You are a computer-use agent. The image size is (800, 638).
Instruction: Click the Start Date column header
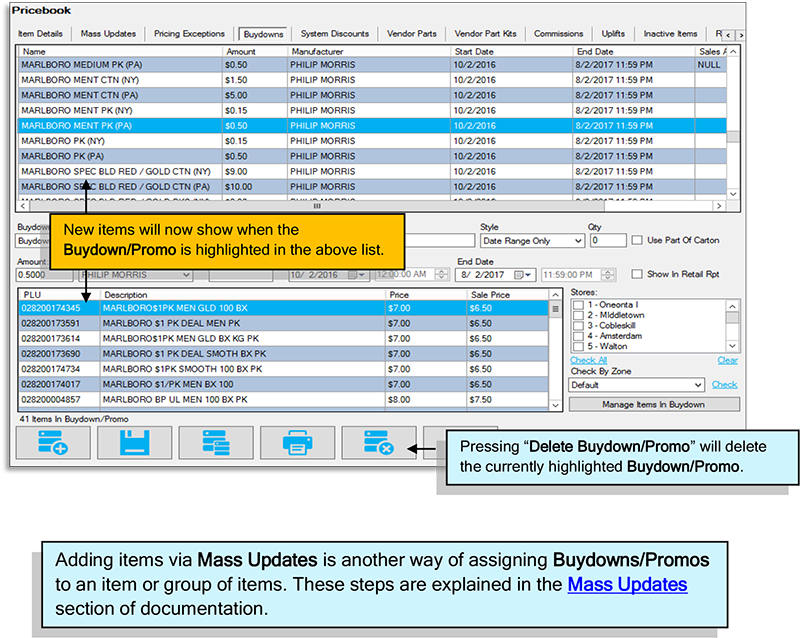pos(512,52)
